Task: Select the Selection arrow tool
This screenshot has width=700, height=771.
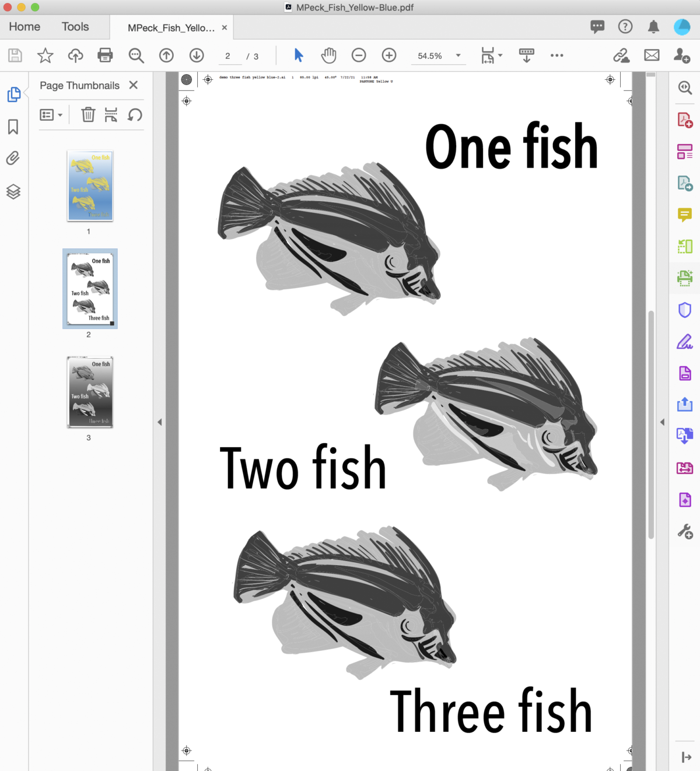Action: pos(298,55)
